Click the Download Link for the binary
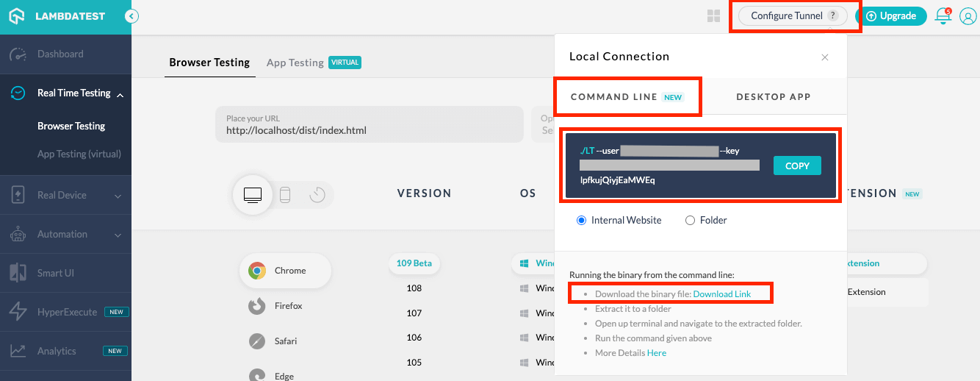Screen dimensions: 980x381 721,294
